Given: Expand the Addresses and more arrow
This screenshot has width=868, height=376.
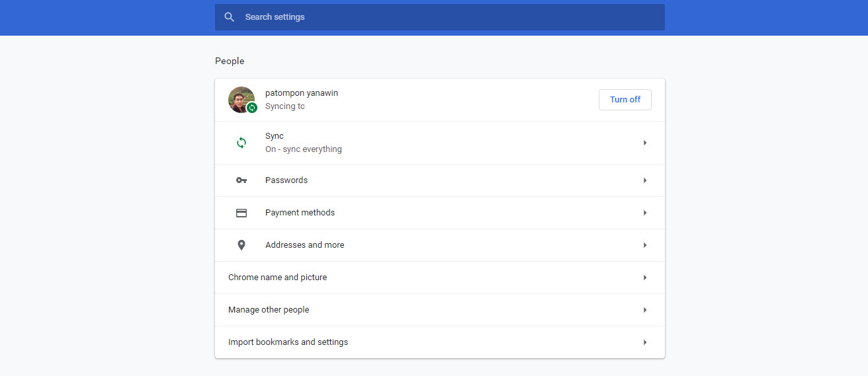Looking at the screenshot, I should (x=645, y=245).
